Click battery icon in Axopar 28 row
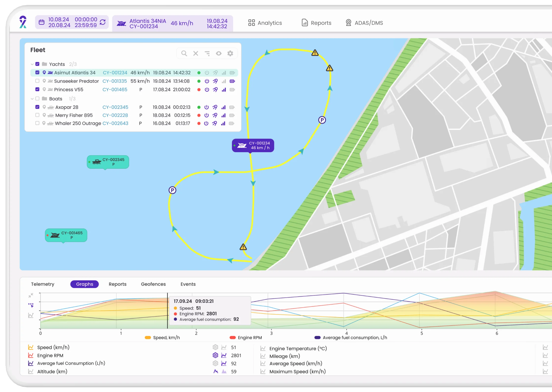 click(x=232, y=107)
